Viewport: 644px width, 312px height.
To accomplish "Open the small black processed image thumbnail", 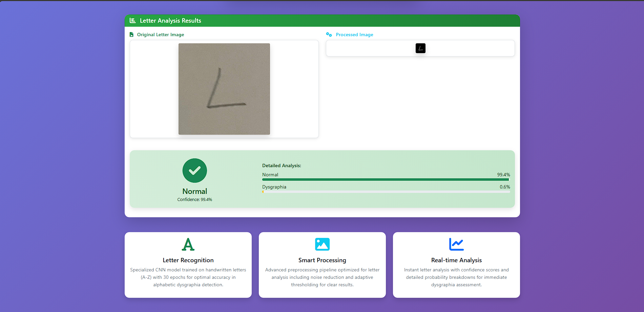I will click(x=420, y=48).
